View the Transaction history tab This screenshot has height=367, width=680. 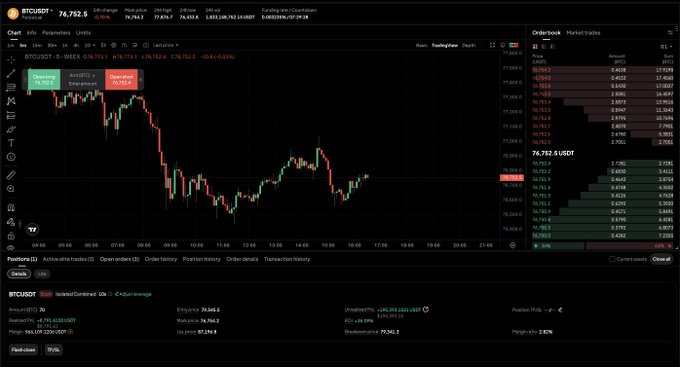coord(287,259)
